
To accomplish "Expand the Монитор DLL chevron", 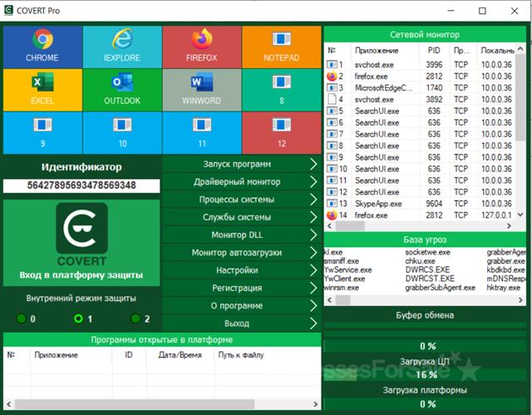I will pos(313,235).
